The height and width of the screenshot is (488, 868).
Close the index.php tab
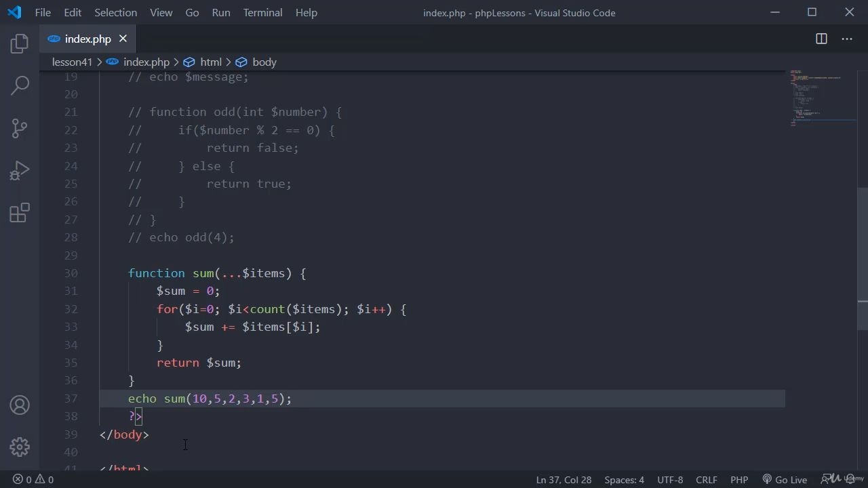[x=123, y=39]
